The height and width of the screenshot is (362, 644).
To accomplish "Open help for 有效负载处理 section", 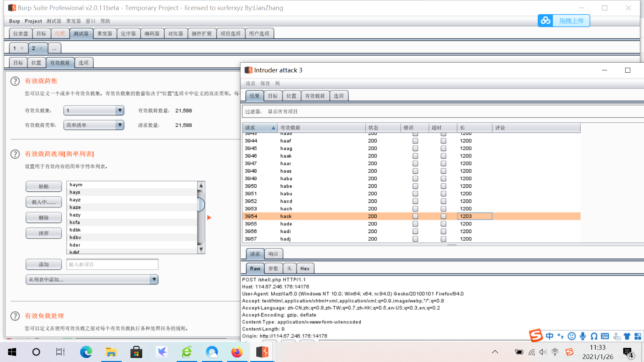I will click(x=15, y=316).
